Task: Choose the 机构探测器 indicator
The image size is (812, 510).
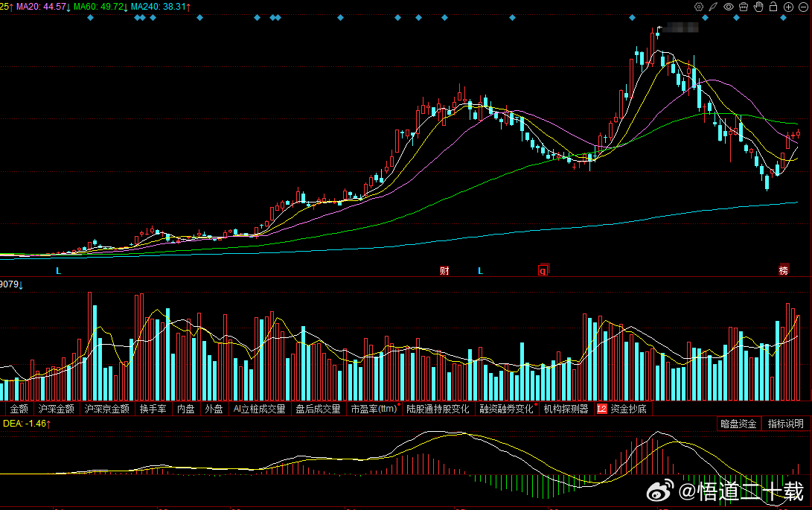Action: [x=566, y=409]
